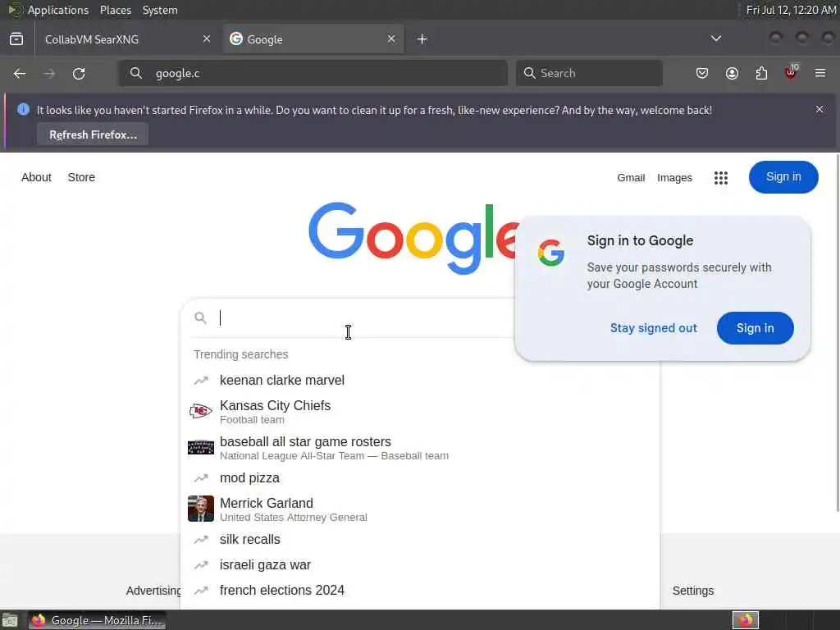Go back with the browser back arrow
The image size is (840, 630).
coord(20,73)
